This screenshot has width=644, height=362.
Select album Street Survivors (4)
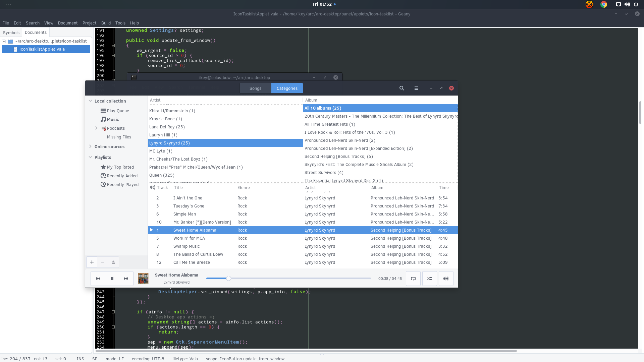click(380, 173)
